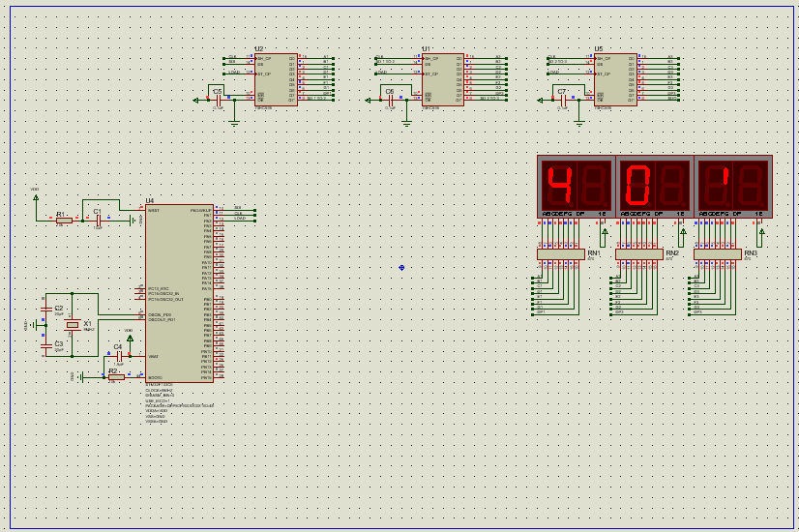
Task: Select shift register U1 body
Action: point(443,79)
